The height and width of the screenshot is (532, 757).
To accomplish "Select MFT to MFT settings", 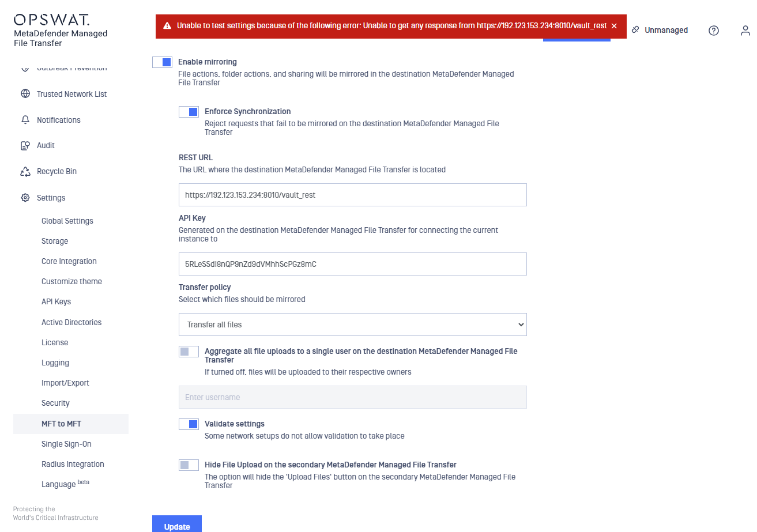I will click(70, 424).
